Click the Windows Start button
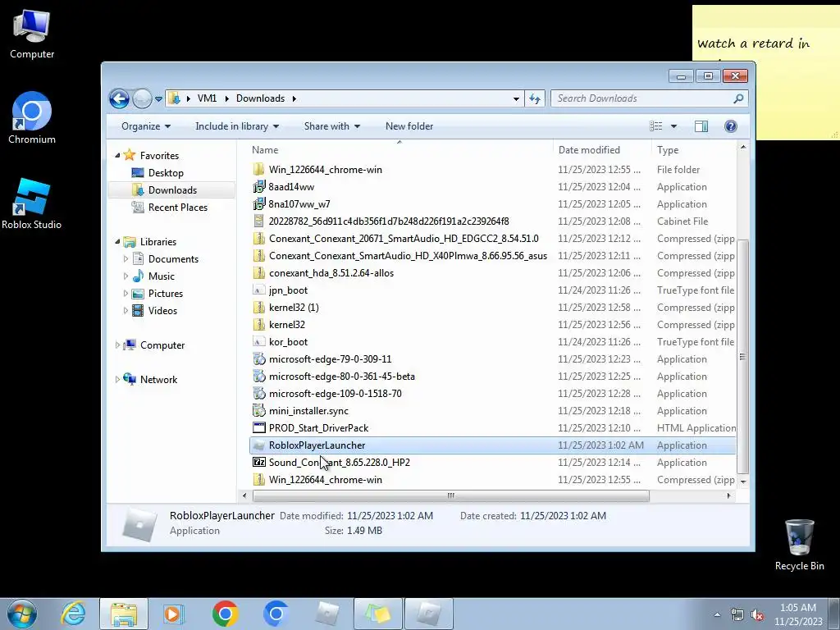 [x=21, y=614]
